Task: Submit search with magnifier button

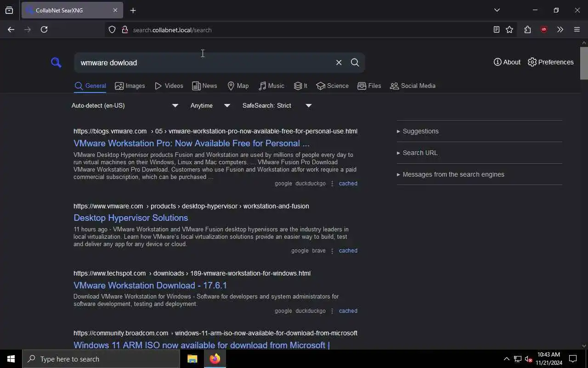Action: click(355, 63)
